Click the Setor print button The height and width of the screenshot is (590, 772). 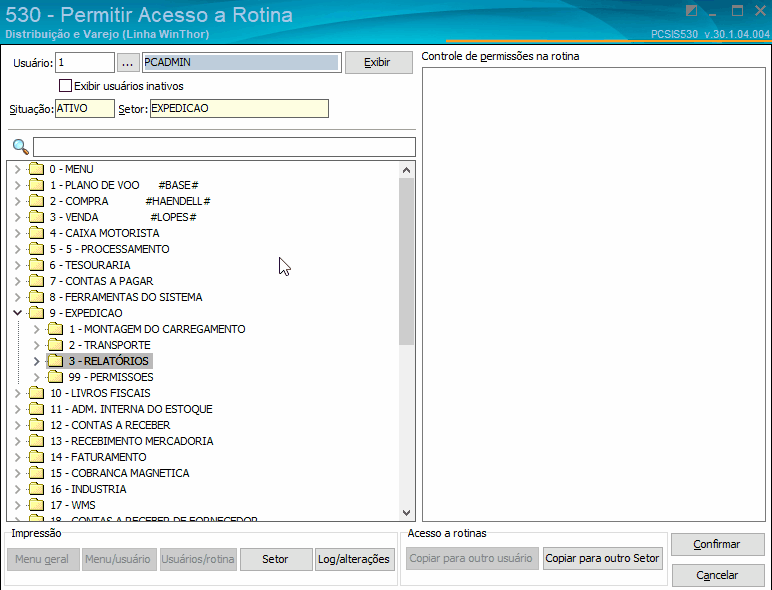[276, 559]
